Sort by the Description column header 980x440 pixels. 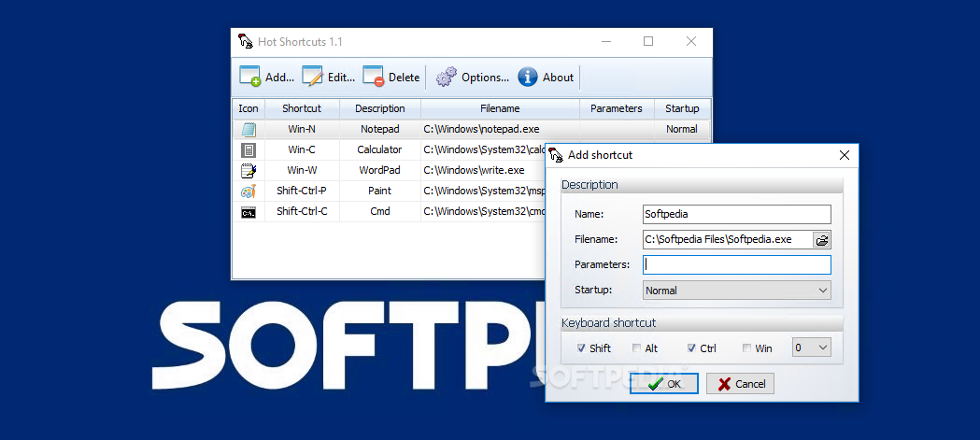[380, 108]
